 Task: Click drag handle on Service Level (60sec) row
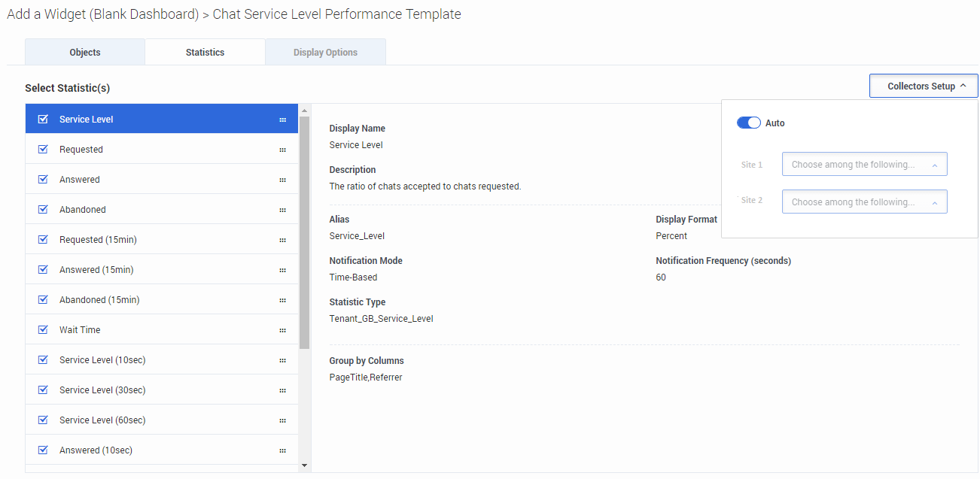click(282, 420)
